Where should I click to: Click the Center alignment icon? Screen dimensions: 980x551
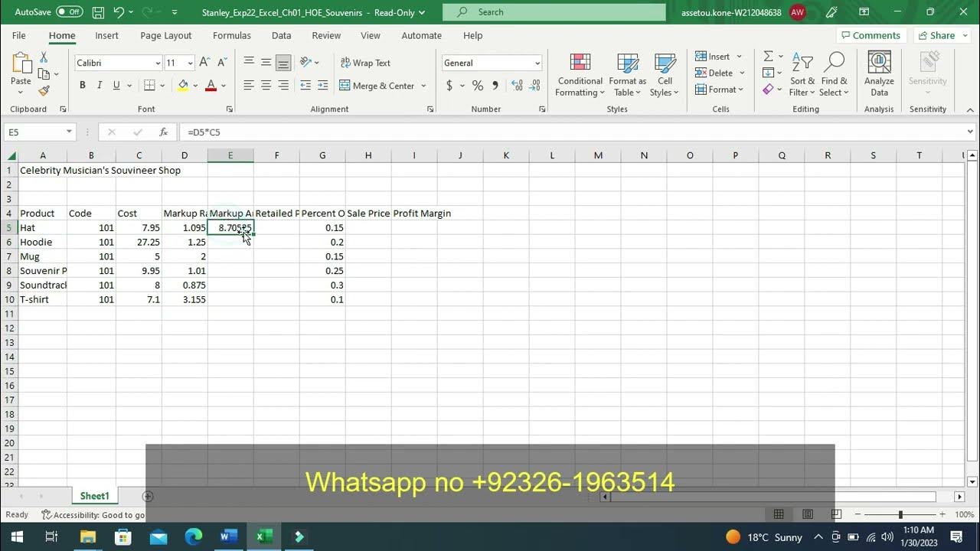pos(266,86)
